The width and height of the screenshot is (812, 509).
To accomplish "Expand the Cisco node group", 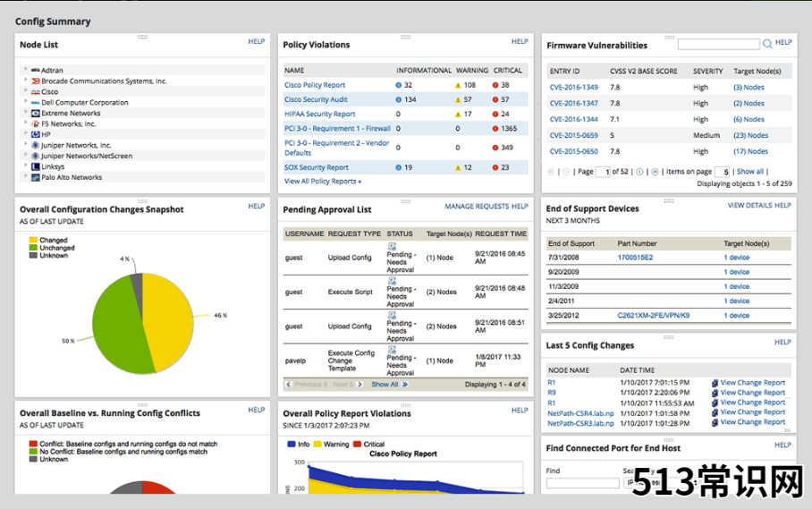I will 25,90.
